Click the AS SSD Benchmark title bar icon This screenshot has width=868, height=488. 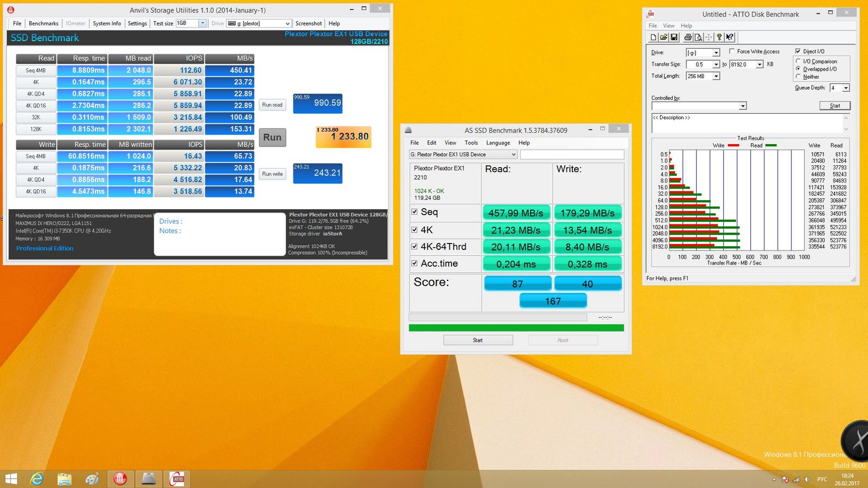409,130
